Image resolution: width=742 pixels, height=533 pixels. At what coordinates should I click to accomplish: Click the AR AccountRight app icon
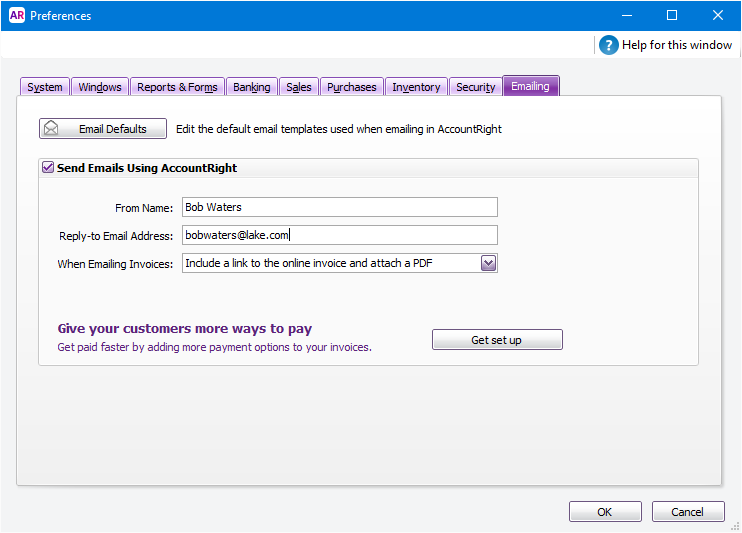pyautogui.click(x=17, y=16)
